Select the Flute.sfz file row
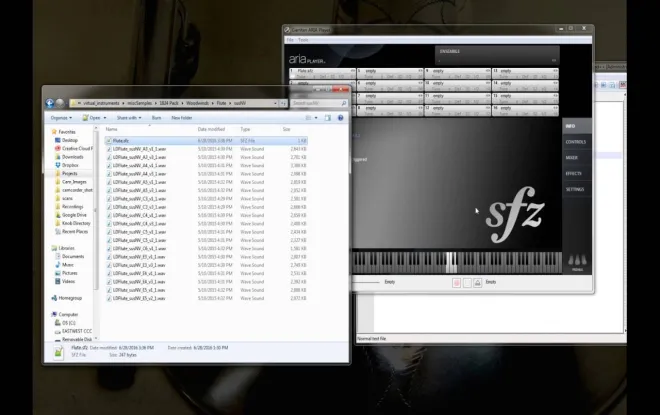 point(206,141)
